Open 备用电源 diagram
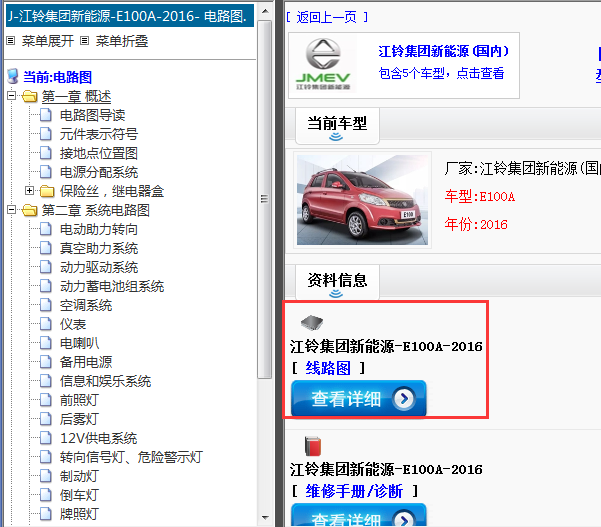The image size is (601, 527). tap(86, 362)
